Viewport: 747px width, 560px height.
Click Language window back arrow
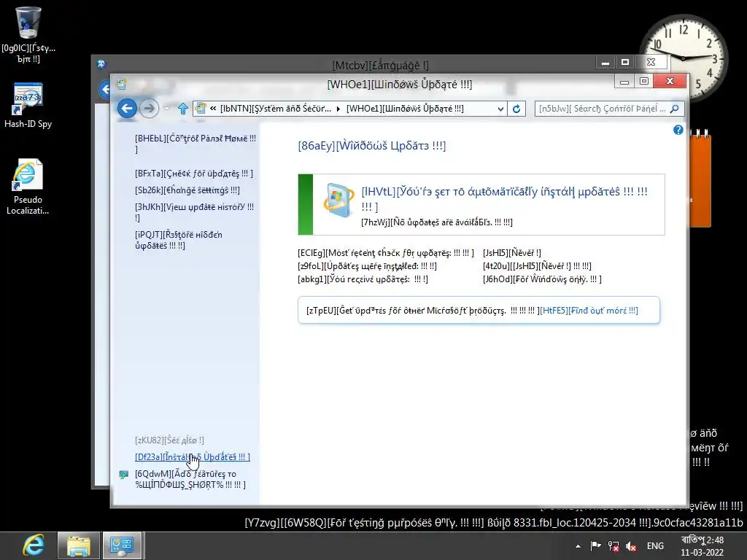pos(105,89)
